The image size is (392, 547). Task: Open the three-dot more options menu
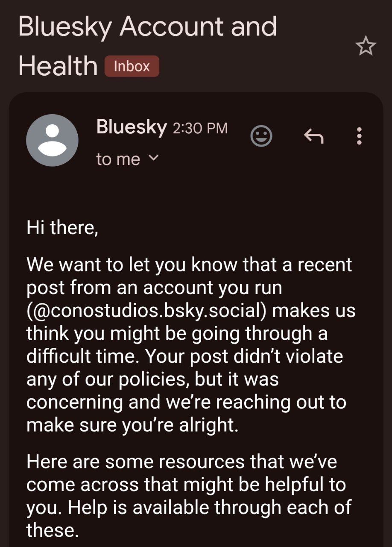(359, 136)
